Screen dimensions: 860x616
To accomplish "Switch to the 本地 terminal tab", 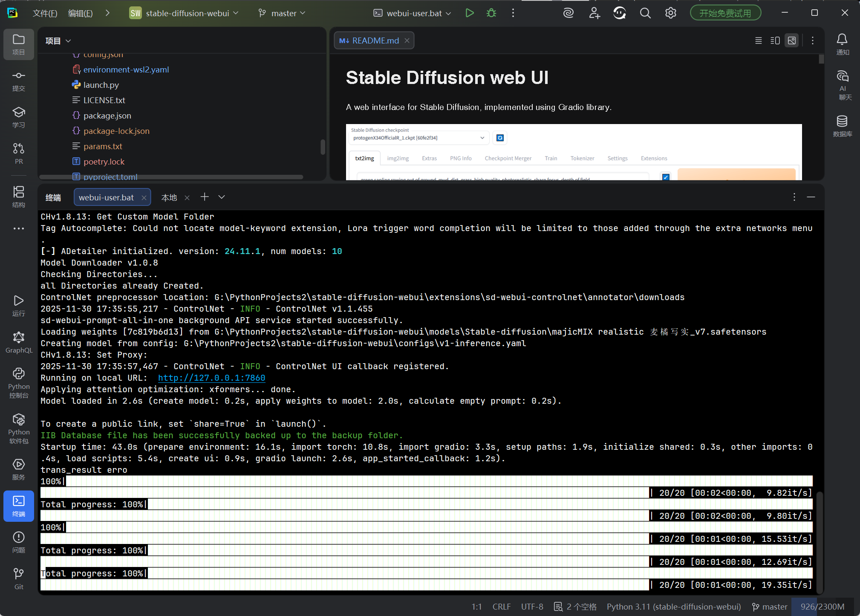I will (169, 197).
